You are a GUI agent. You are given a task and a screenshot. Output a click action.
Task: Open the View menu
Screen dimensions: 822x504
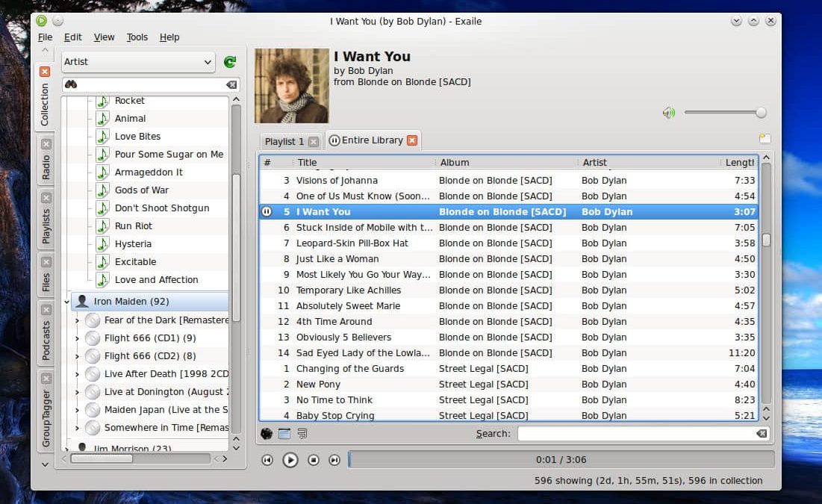coord(104,37)
